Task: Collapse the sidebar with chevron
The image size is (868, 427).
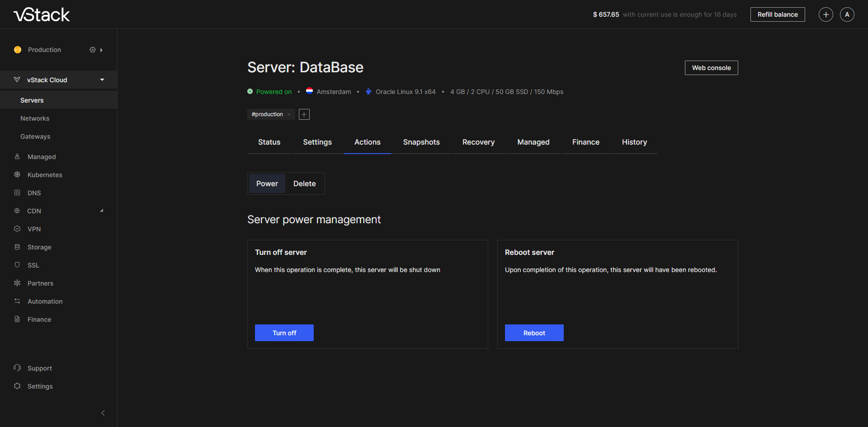Action: (103, 413)
